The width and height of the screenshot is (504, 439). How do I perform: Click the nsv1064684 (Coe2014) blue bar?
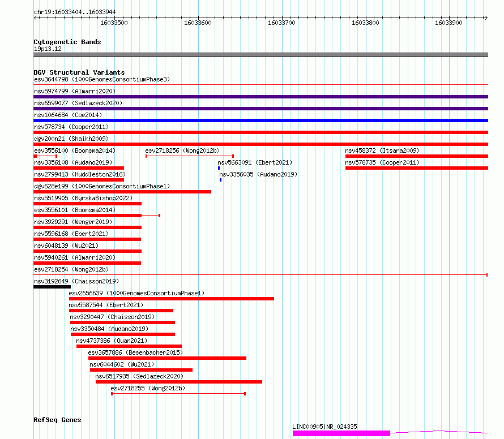click(260, 120)
